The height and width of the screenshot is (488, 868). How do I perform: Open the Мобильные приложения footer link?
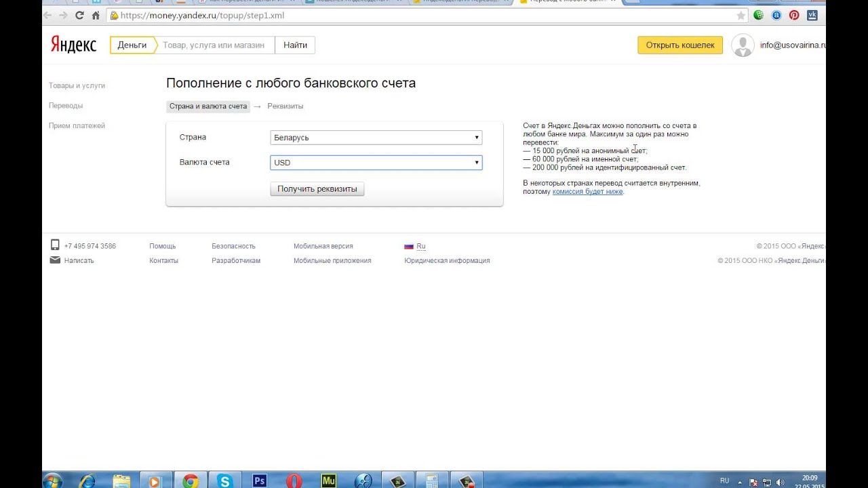pyautogui.click(x=332, y=260)
